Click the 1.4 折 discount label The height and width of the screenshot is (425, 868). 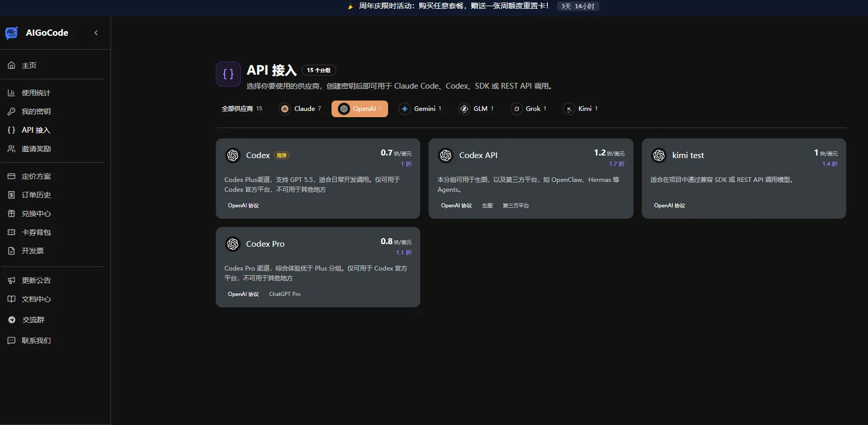[830, 164]
